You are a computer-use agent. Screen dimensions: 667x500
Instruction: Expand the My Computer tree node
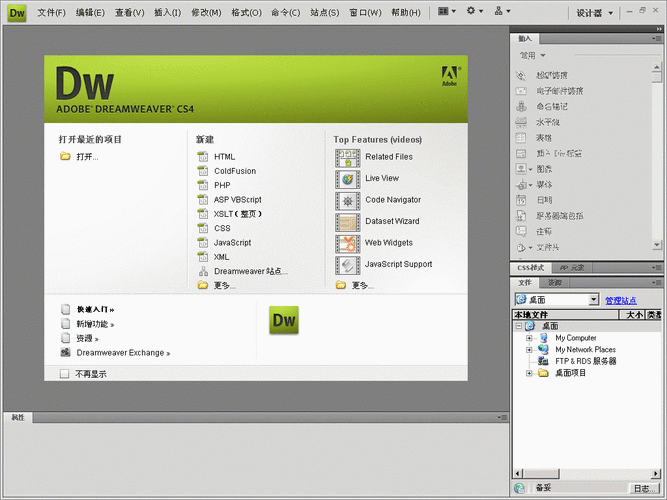click(x=530, y=338)
